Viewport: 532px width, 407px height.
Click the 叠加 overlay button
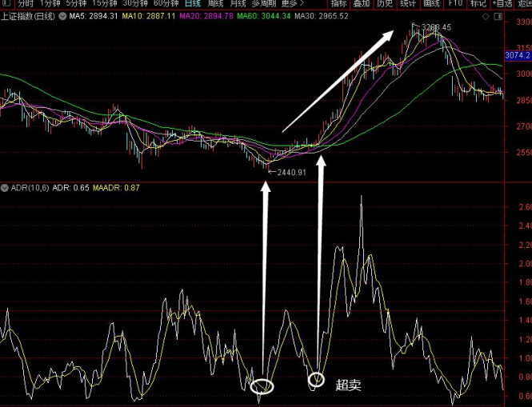[x=362, y=3]
